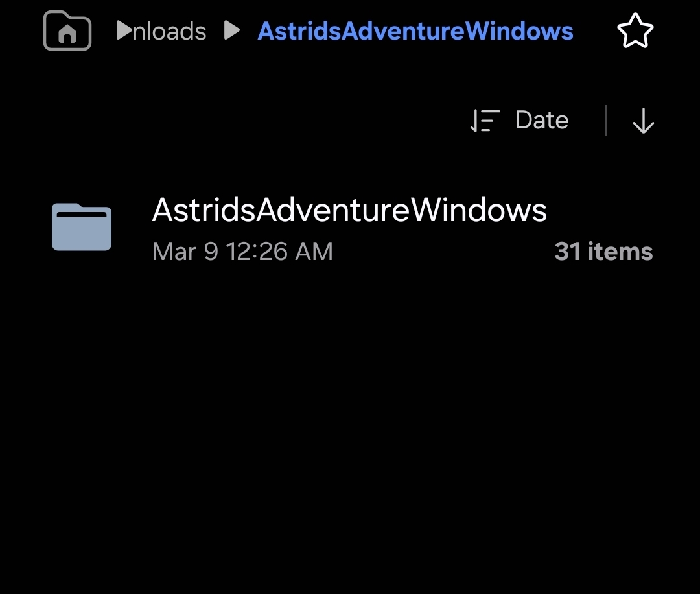Image resolution: width=700 pixels, height=594 pixels.
Task: Add current folder to favorites with star
Action: (635, 31)
